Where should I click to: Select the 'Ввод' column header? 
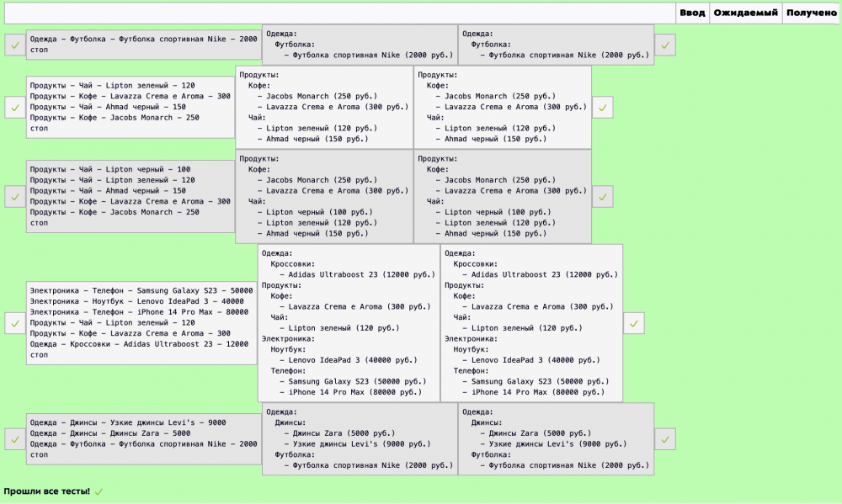pyautogui.click(x=692, y=13)
